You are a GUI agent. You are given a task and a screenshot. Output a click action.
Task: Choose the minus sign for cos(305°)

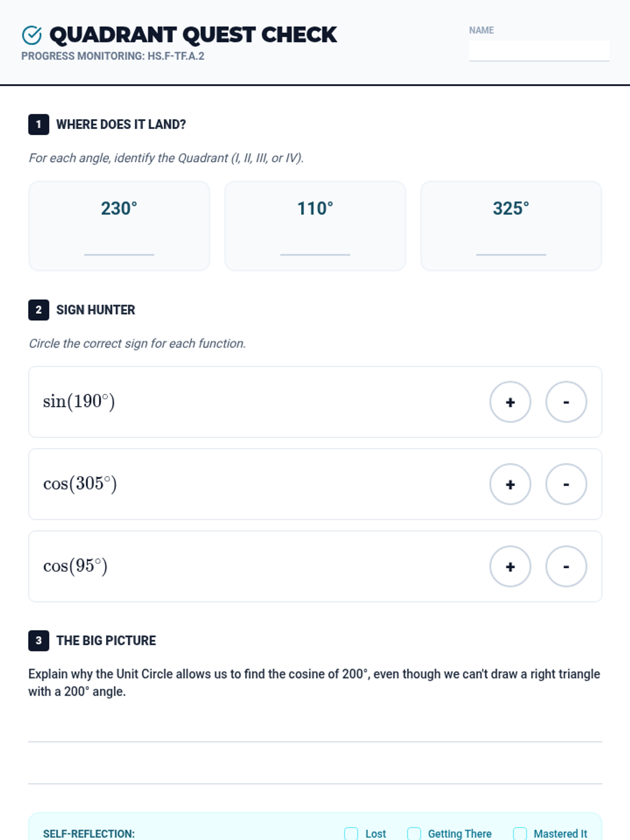pos(566,484)
